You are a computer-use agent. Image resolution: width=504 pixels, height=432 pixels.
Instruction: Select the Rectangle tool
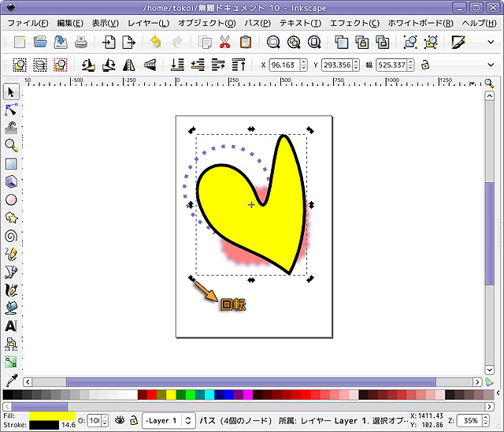pos(11,164)
